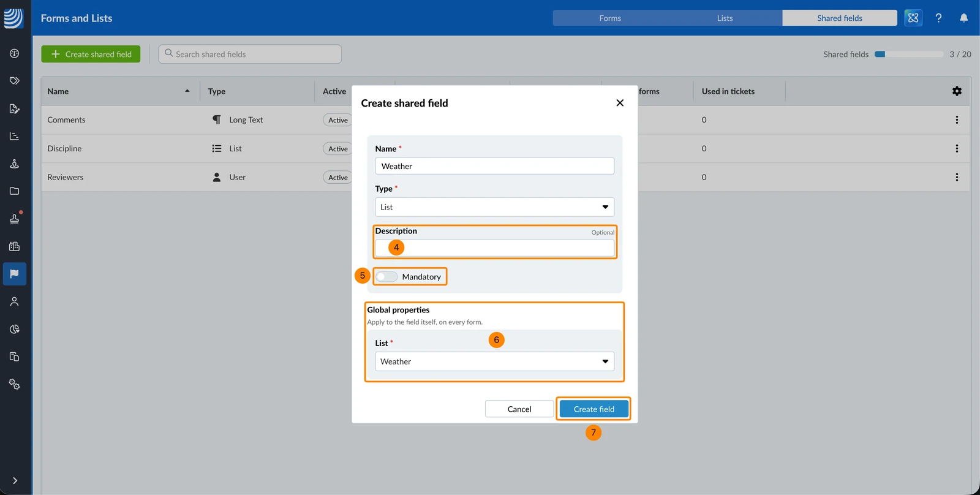Toggle the Mandatory switch
This screenshot has height=495, width=980.
click(386, 277)
